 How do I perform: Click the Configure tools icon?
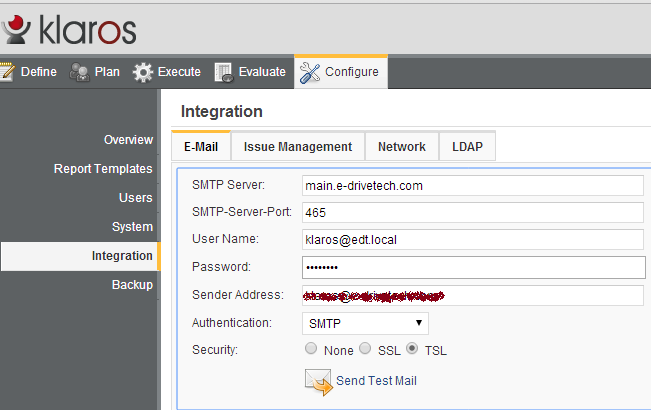point(310,72)
